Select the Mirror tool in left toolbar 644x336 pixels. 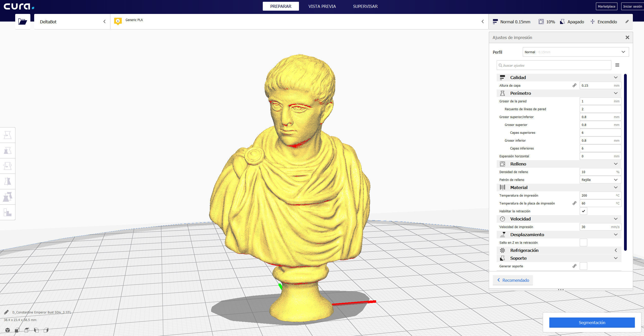click(x=8, y=181)
